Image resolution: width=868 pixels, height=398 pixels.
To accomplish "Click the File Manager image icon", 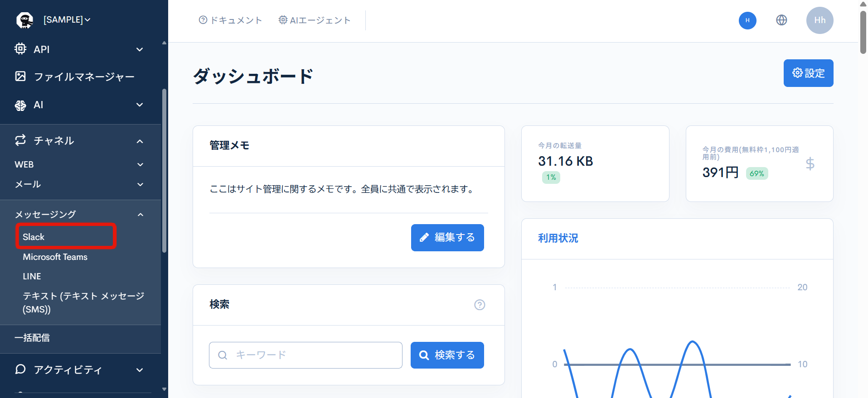I will coord(20,76).
